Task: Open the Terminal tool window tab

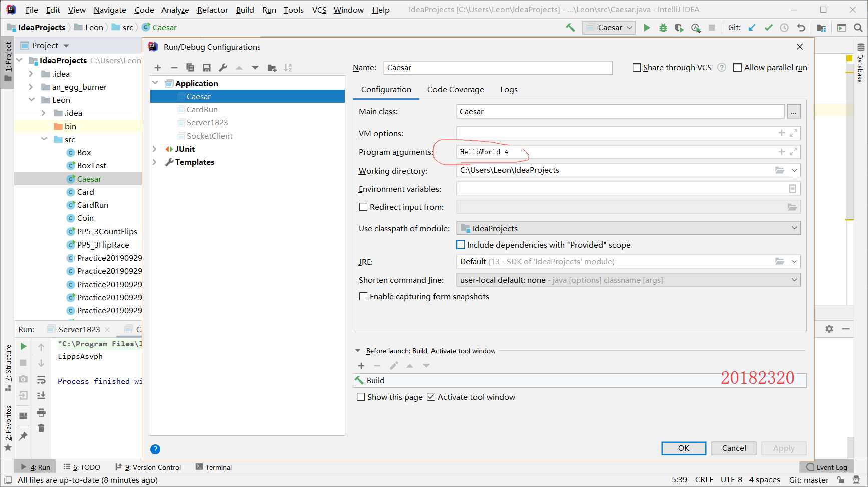Action: (x=214, y=467)
